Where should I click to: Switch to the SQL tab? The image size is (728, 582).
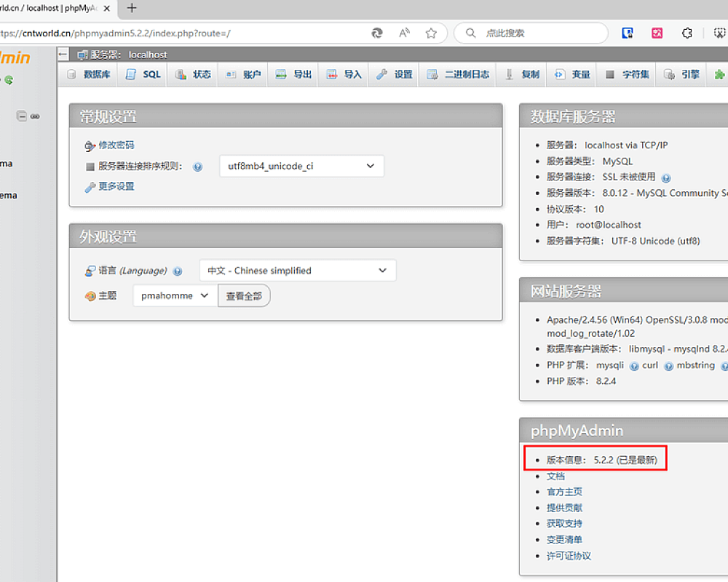(143, 74)
